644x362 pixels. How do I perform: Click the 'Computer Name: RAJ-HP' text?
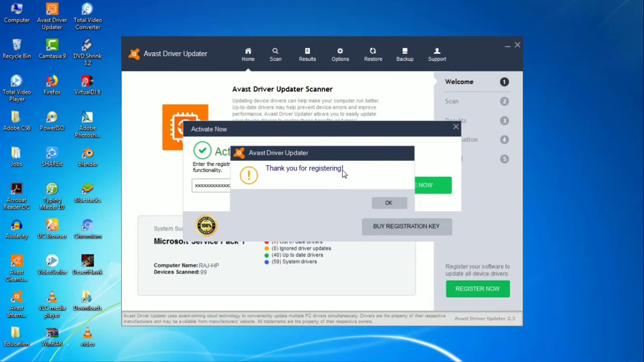(186, 265)
